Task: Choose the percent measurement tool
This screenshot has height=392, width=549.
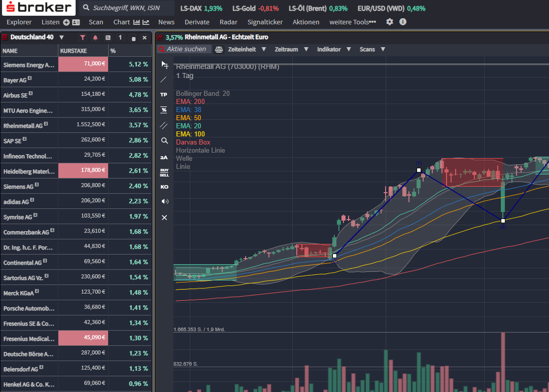Action: [x=163, y=110]
